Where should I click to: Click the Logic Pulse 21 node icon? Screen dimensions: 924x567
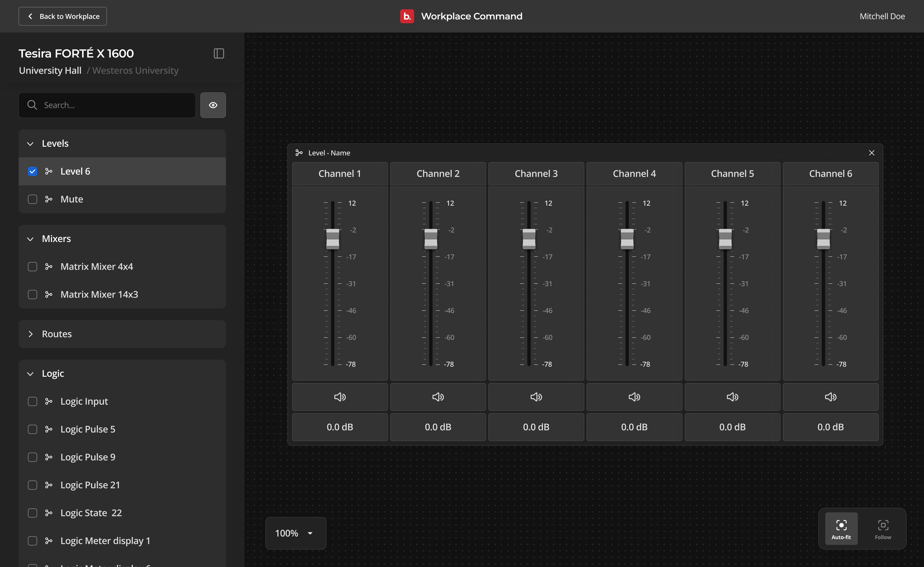pyautogui.click(x=49, y=485)
